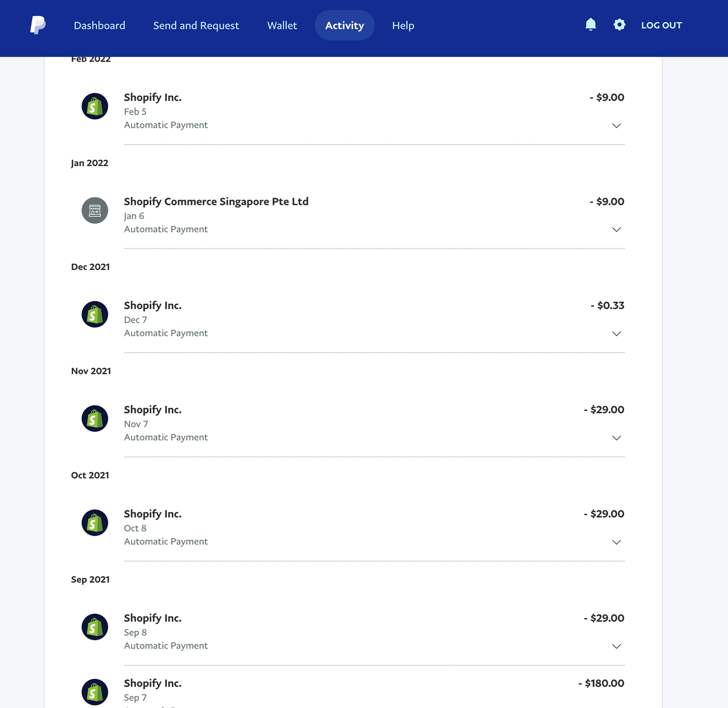Screen dimensions: 728x708
Task: Select the Shopify icon next to the Sep 8 payment
Action: click(x=94, y=627)
